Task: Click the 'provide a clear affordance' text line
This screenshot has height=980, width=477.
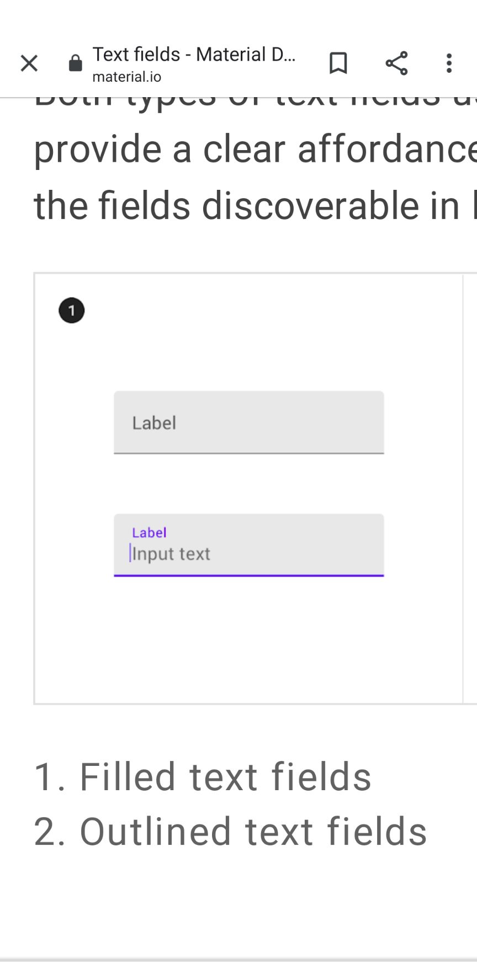Action: [x=254, y=150]
